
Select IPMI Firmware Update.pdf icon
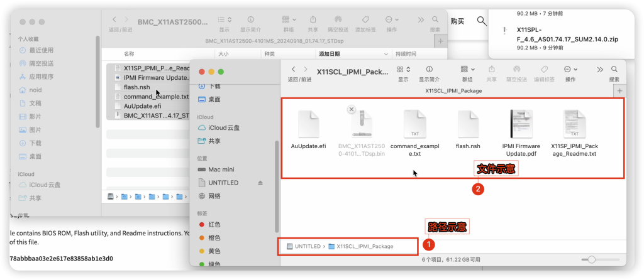[521, 124]
